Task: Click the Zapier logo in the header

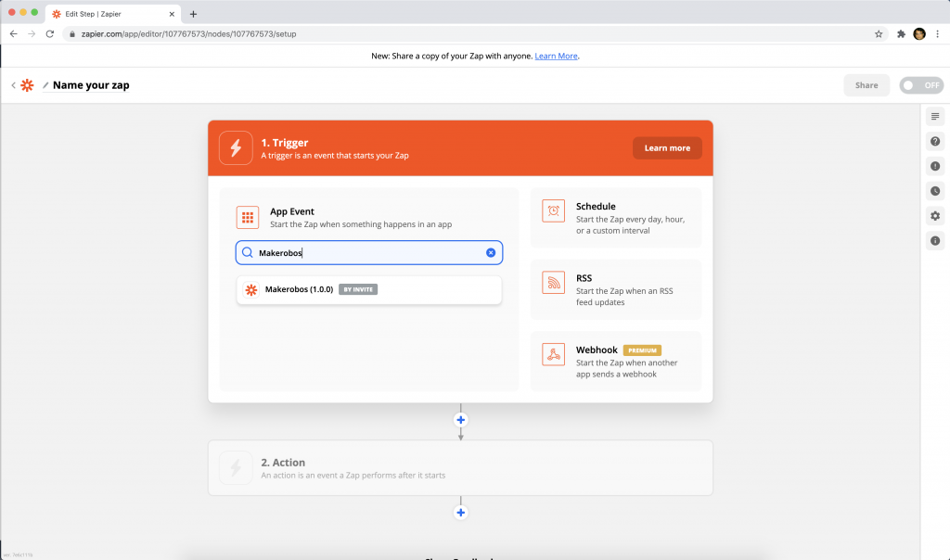Action: click(27, 85)
